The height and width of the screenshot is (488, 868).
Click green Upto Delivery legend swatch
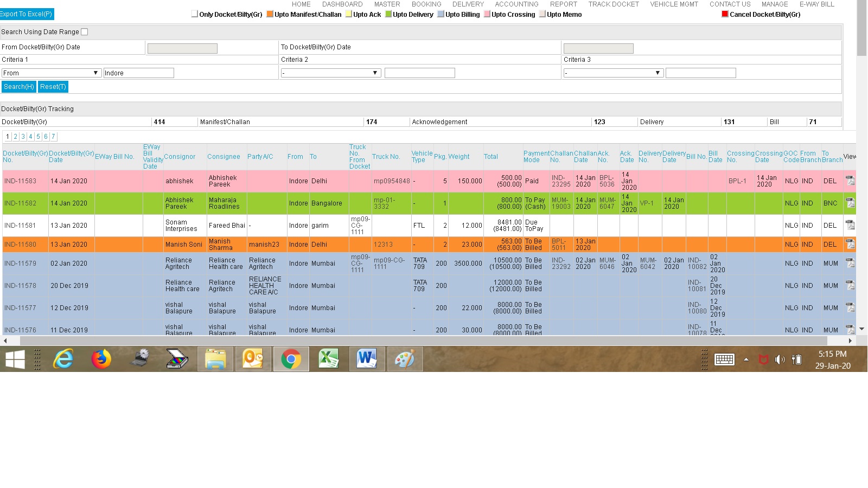point(388,14)
